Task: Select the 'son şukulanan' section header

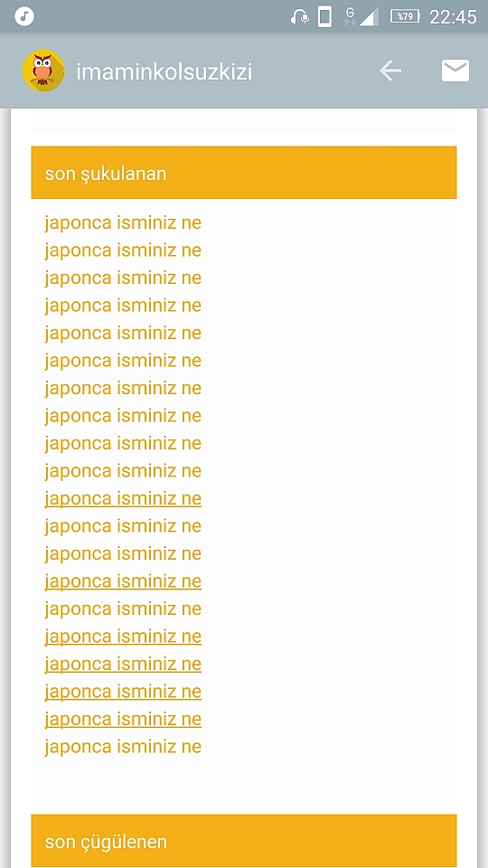Action: pyautogui.click(x=244, y=173)
